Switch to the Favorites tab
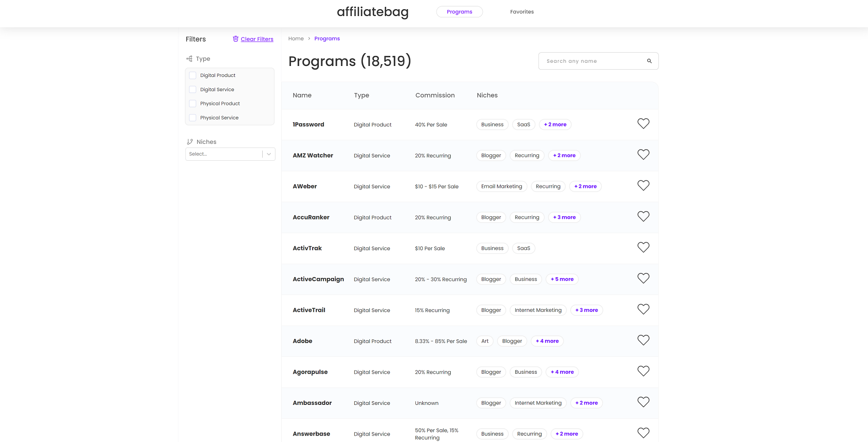 (522, 12)
